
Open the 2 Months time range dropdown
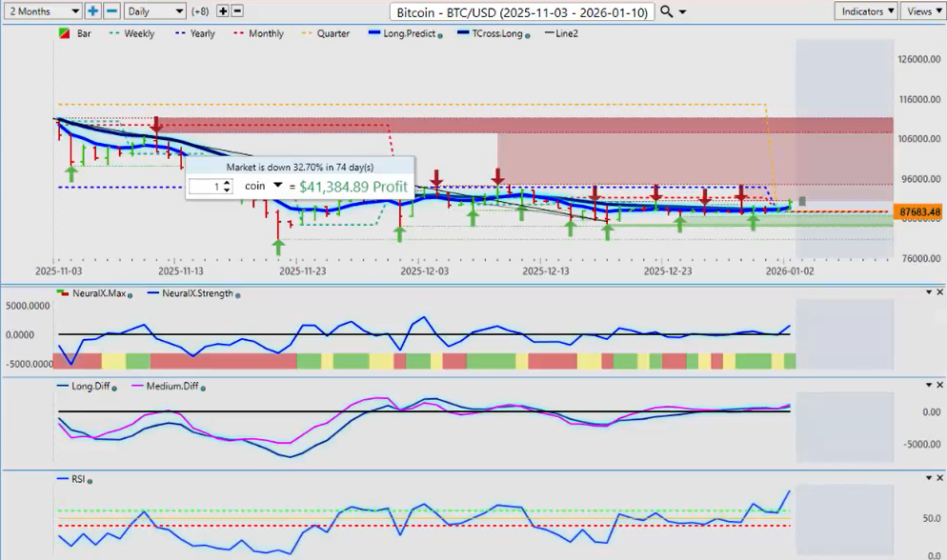[x=42, y=11]
